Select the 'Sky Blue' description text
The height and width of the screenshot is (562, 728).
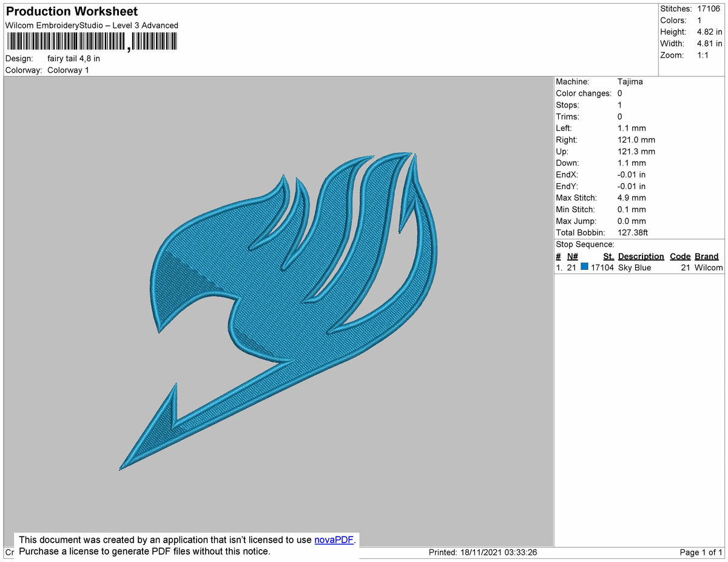635,267
